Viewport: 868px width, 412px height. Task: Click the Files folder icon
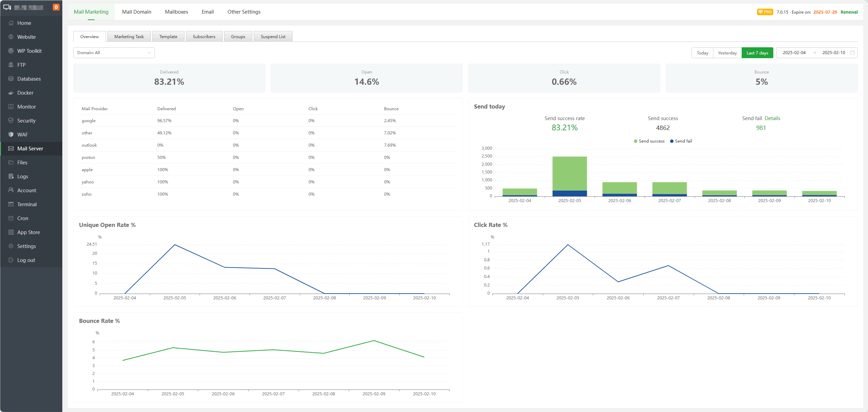11,162
